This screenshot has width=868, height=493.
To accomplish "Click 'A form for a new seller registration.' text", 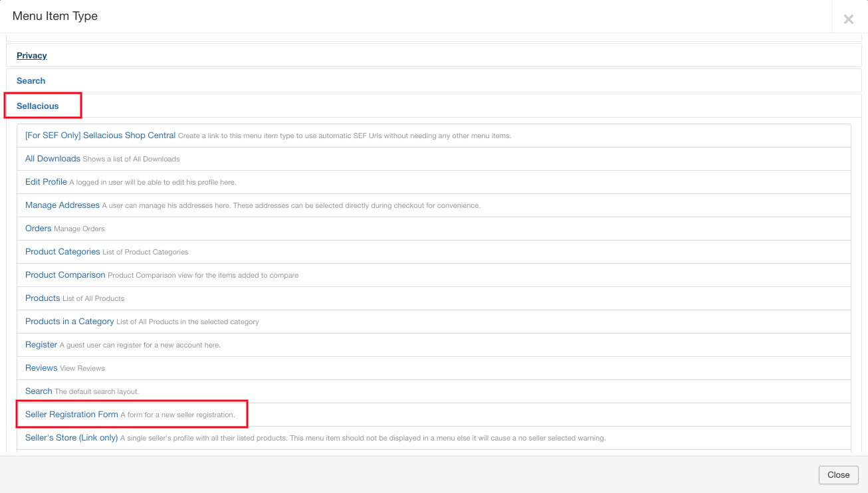I will pyautogui.click(x=177, y=415).
